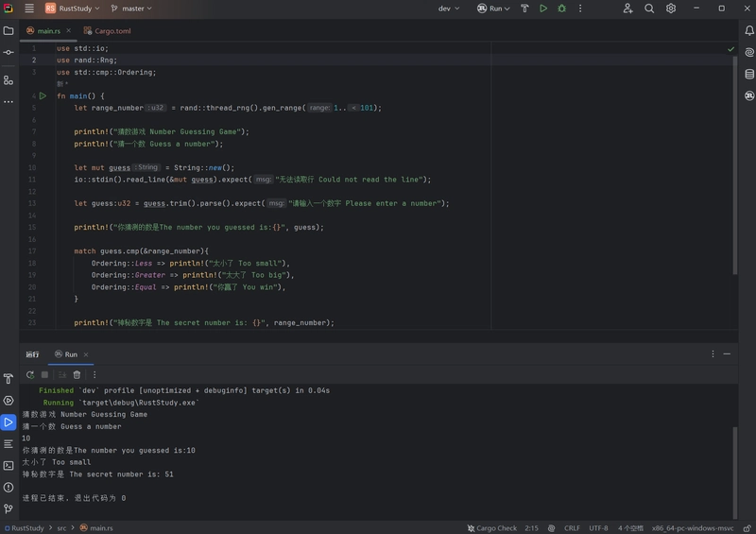Click the Debug bug icon
The image size is (756, 534).
pyautogui.click(x=561, y=9)
